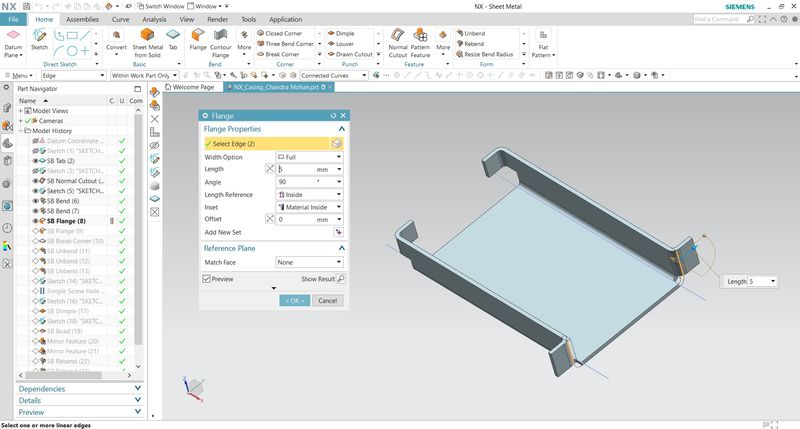Click the rectangle tool in Direct Sketch
800x429 pixels.
click(72, 36)
